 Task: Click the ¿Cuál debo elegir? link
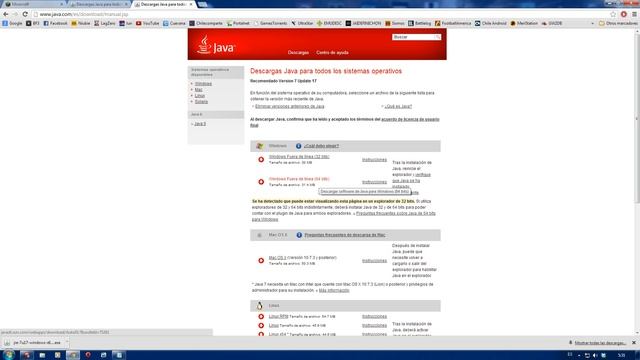coord(321,146)
